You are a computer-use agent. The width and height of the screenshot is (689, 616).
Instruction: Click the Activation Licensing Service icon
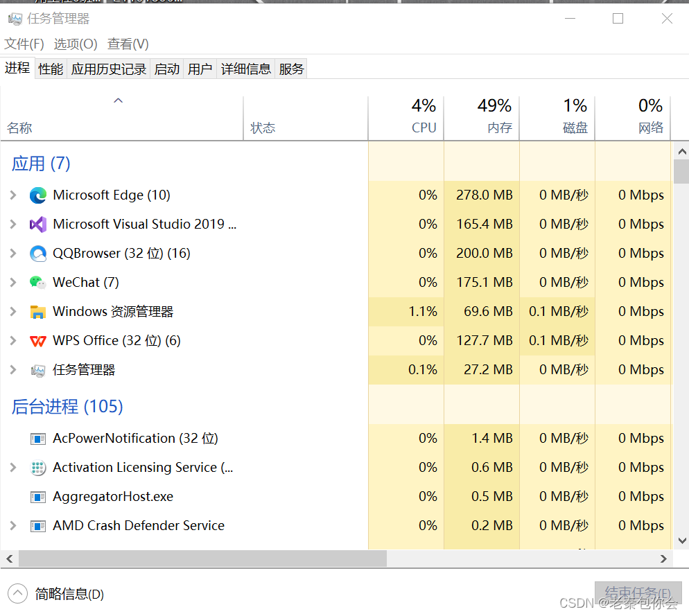tap(38, 468)
